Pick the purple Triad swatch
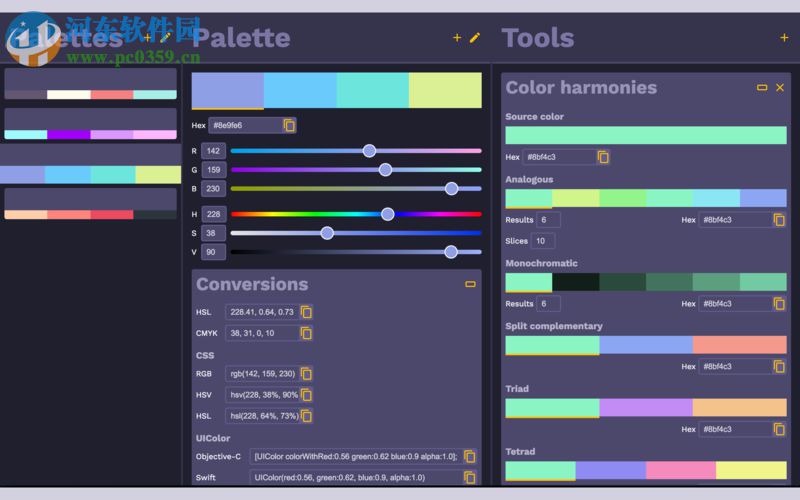Image resolution: width=800 pixels, height=500 pixels. pyautogui.click(x=646, y=408)
